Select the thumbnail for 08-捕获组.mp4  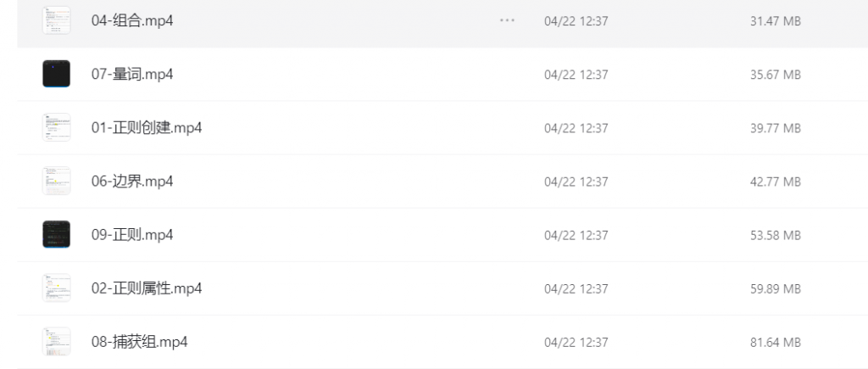56,341
